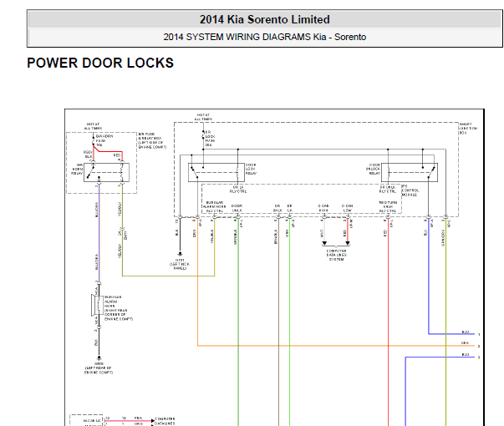Click the 'DOOR UNLK' pin label
Image resolution: width=504 pixels, height=426 pixels.
237,208
